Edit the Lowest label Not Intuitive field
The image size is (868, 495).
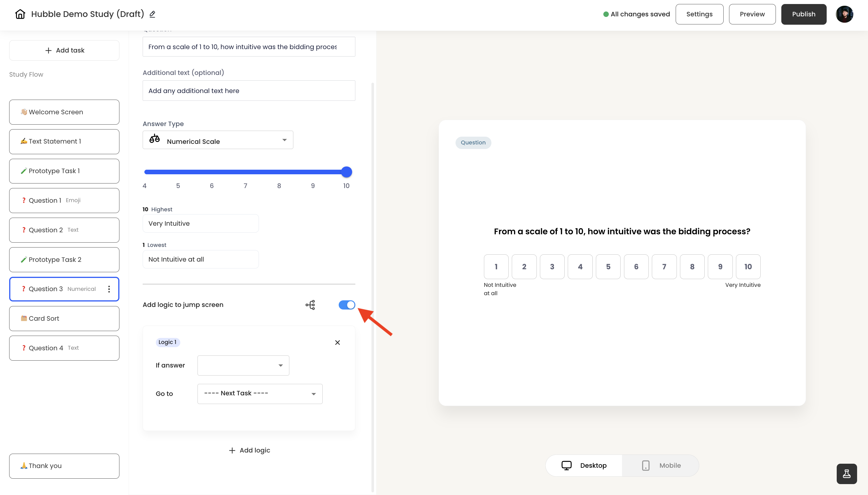point(201,259)
